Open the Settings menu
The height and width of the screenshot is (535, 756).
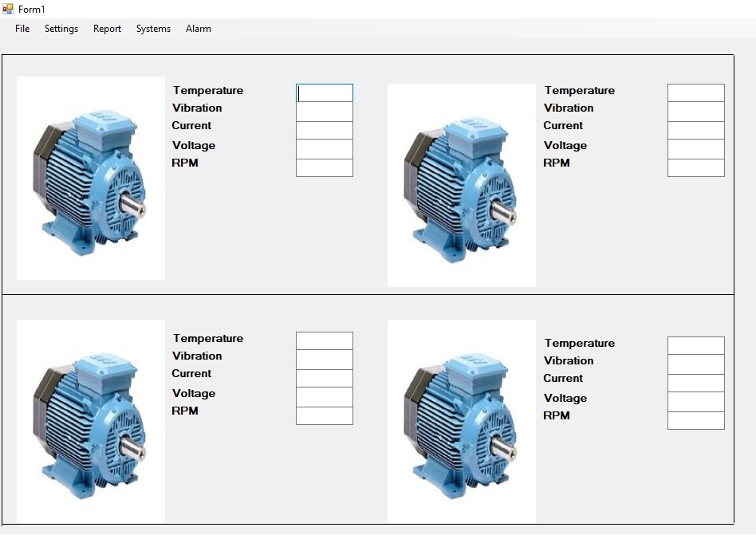point(61,29)
